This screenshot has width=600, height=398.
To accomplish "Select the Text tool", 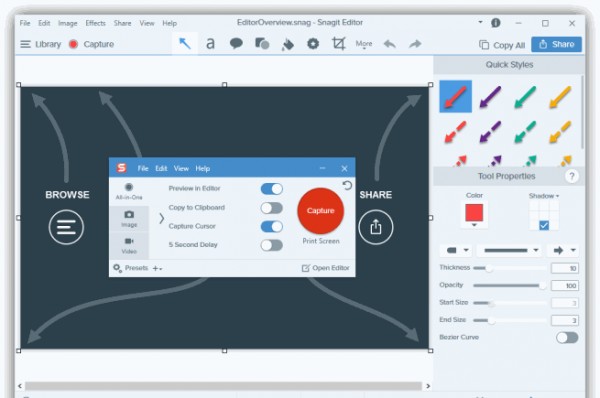I will coord(210,44).
